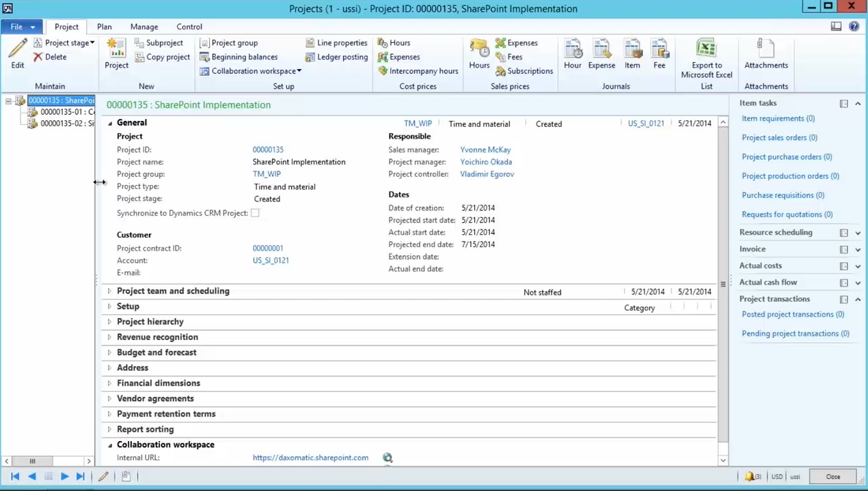Open Vladimir Egorov project controller link
The width and height of the screenshot is (868, 491).
coord(487,174)
